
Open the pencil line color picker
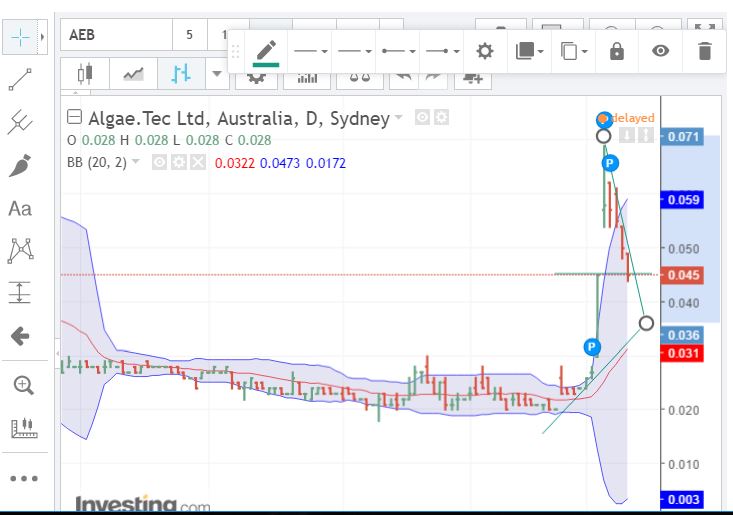pyautogui.click(x=266, y=52)
